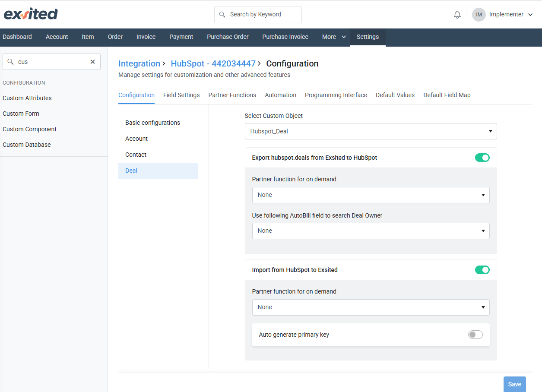Switch to the Automation tab
This screenshot has height=392, width=542.
pos(281,95)
